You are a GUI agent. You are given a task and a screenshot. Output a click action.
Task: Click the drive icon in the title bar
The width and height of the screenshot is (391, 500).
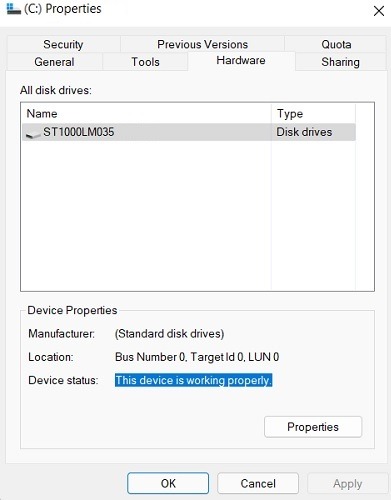(14, 9)
